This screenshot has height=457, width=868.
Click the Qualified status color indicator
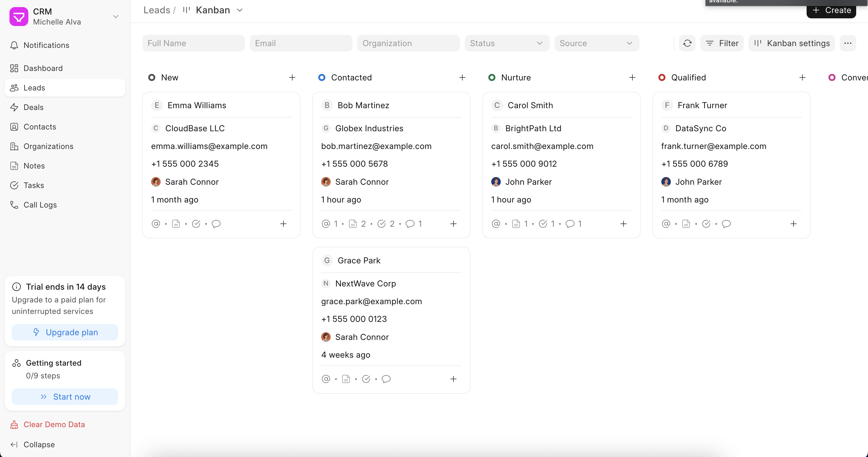click(662, 77)
